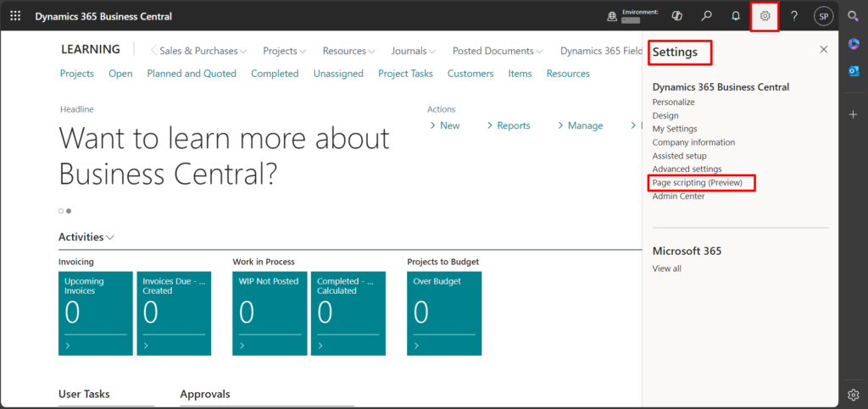Add a sidebar app with plus icon
Image resolution: width=868 pixels, height=409 pixels.
[x=853, y=114]
